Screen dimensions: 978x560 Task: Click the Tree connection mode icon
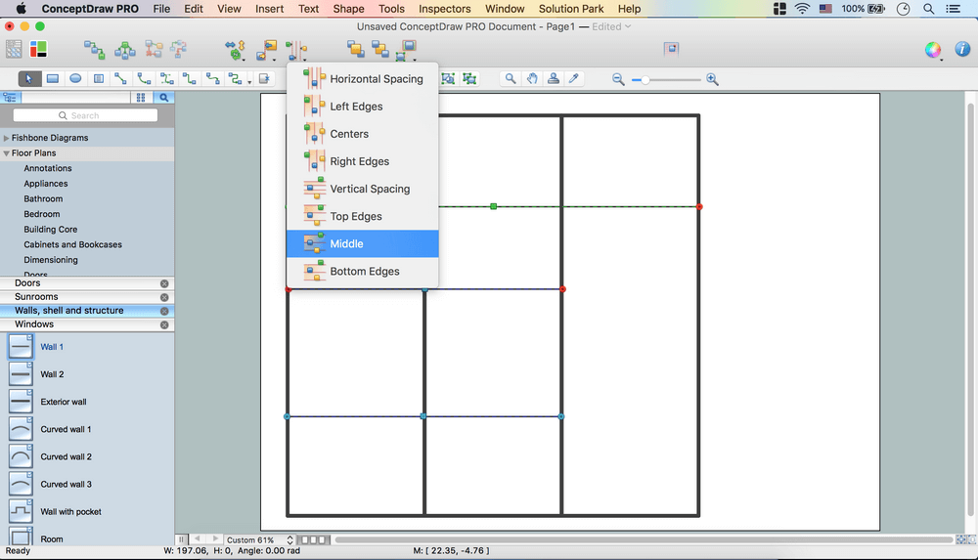tap(125, 49)
